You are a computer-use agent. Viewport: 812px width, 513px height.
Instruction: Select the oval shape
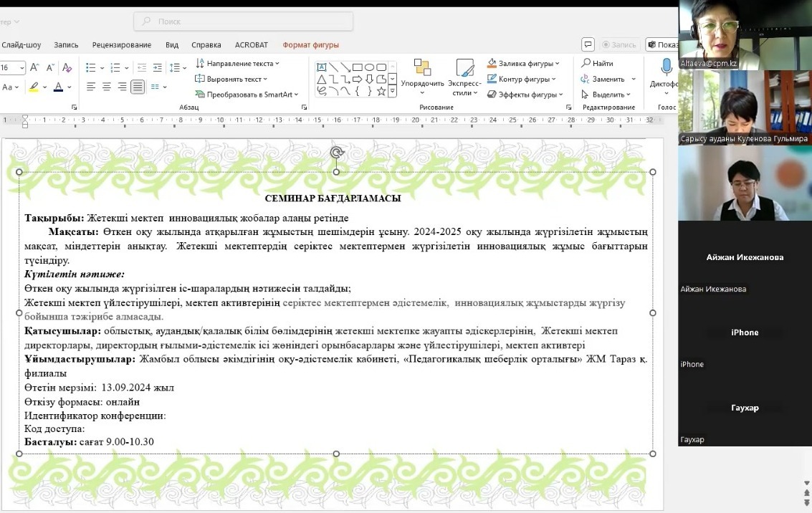[x=369, y=67]
